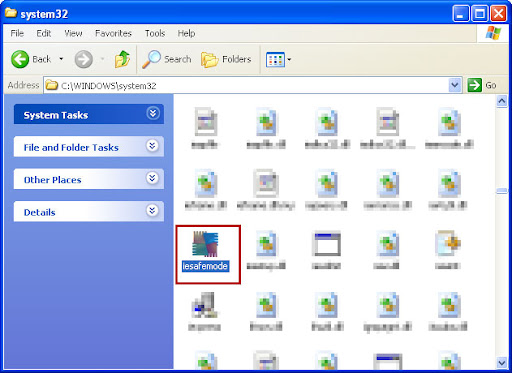Click the Forward arrow button
The width and height of the screenshot is (512, 373).
pyautogui.click(x=83, y=59)
